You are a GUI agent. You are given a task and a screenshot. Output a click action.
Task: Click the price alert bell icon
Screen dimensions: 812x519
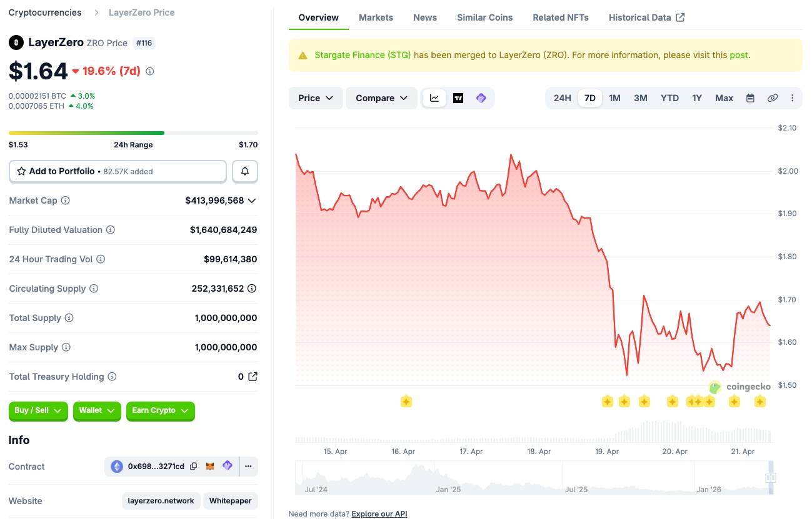245,171
